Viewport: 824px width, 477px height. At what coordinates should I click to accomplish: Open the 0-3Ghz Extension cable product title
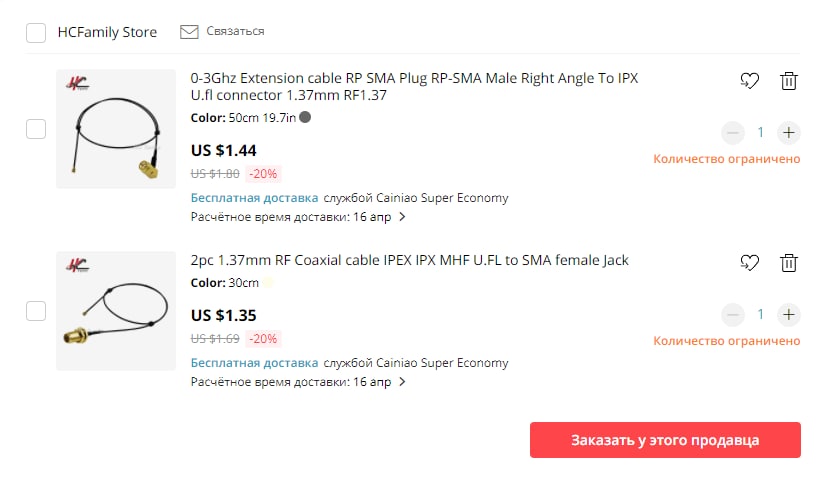point(414,87)
